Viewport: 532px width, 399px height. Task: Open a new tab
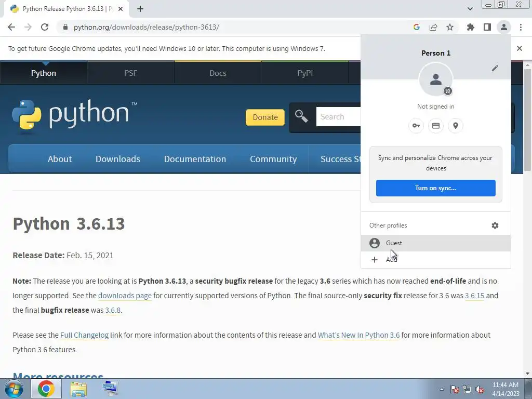tap(140, 9)
